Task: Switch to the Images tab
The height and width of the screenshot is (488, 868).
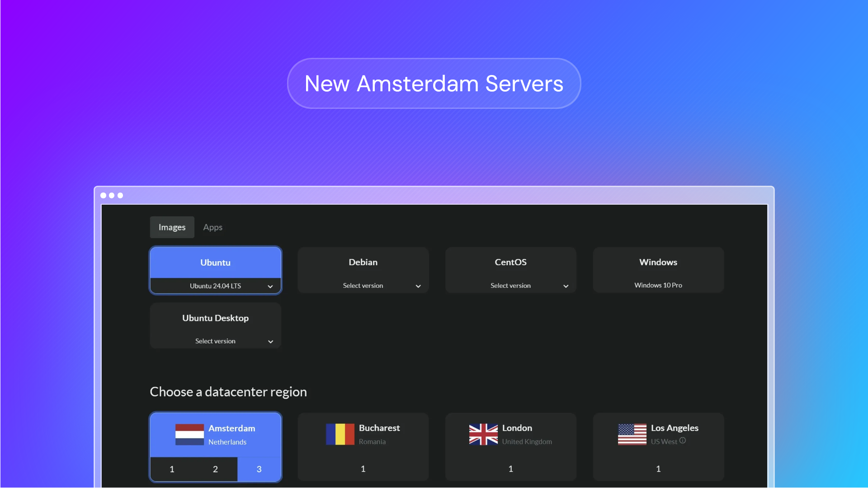Action: pos(172,227)
